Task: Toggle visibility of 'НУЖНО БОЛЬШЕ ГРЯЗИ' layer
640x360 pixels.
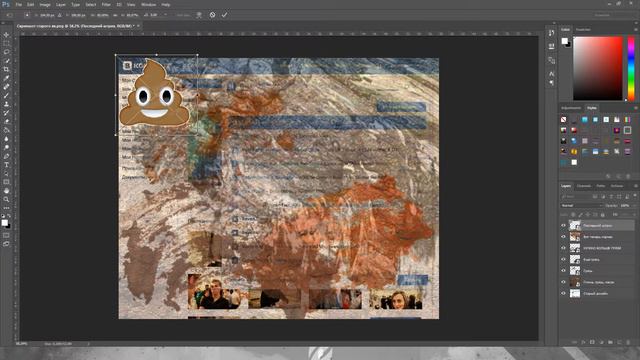Action: tap(564, 248)
